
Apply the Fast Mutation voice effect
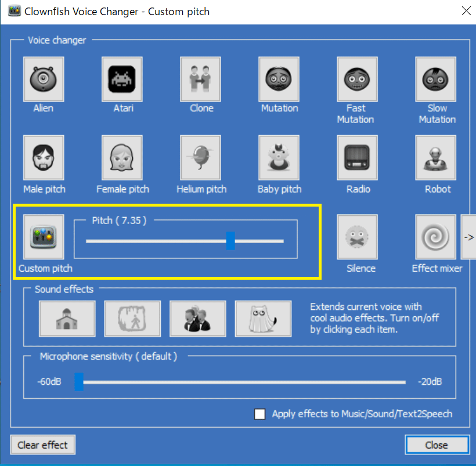pos(357,79)
